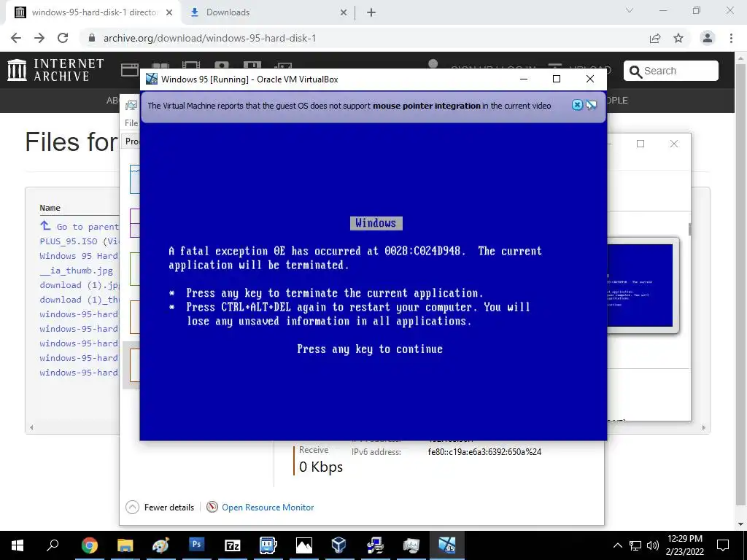The width and height of the screenshot is (747, 560).
Task: Click the volume tray icon
Action: 653,545
